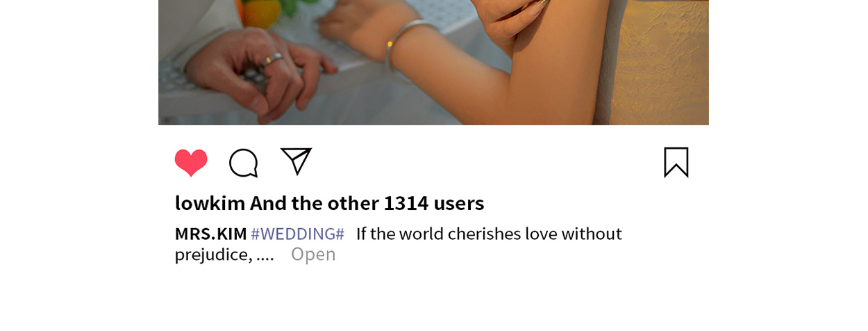
Task: Unlike the post with the red heart
Action: pyautogui.click(x=191, y=163)
